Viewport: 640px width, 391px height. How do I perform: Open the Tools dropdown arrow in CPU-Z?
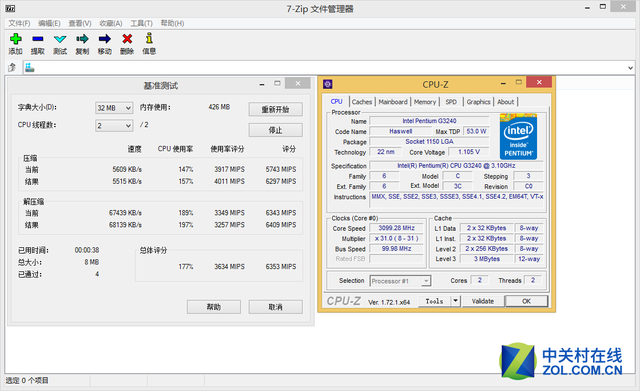click(x=456, y=301)
